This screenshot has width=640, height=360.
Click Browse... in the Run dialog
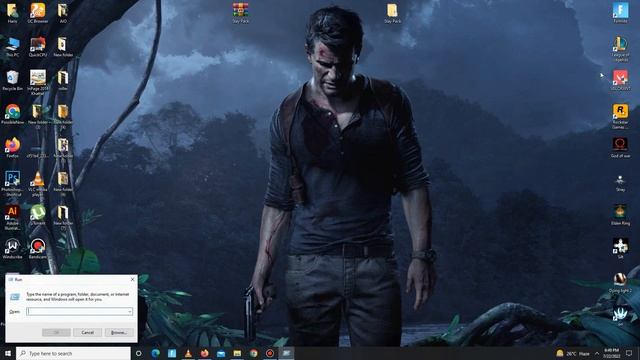(119, 332)
